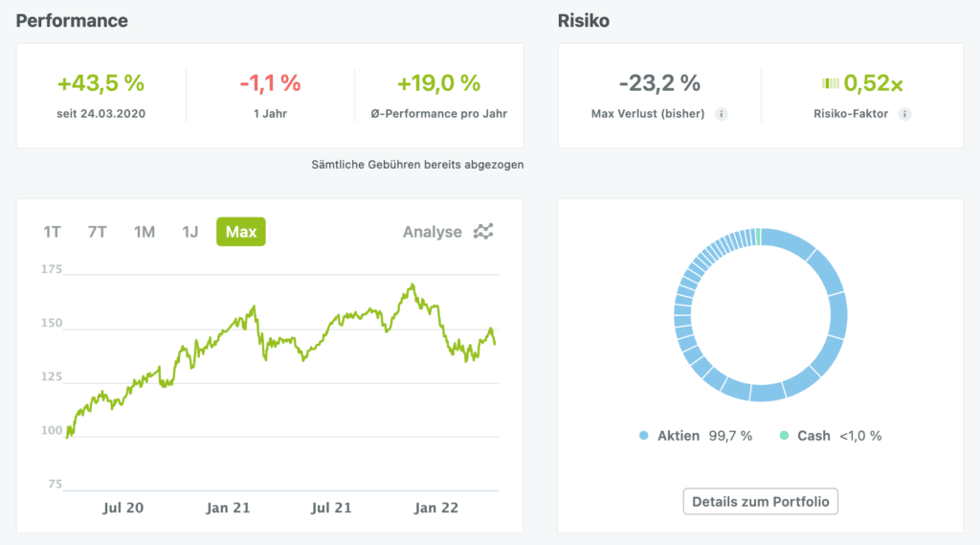The image size is (980, 545).
Task: Click the risk factor bar icon
Action: point(831,84)
